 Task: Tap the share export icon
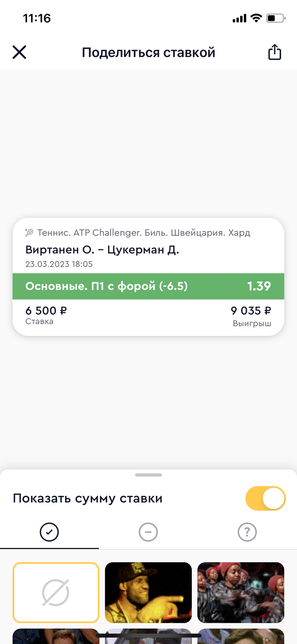(x=274, y=52)
